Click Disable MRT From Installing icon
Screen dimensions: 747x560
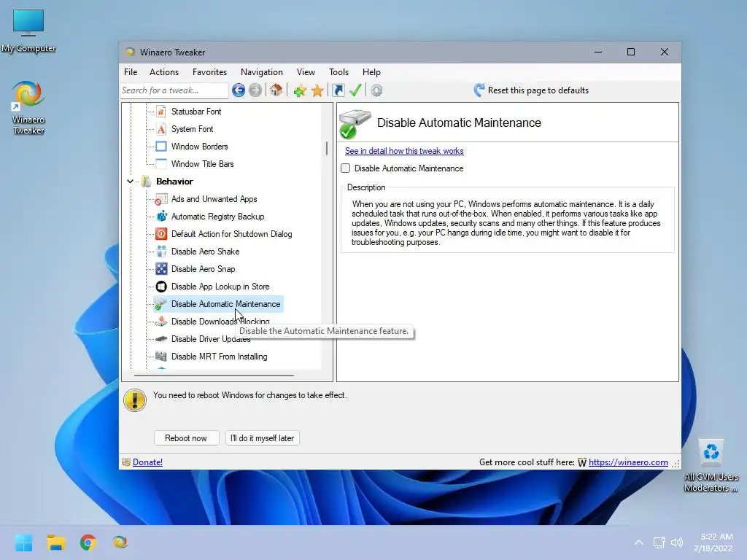[x=161, y=356]
